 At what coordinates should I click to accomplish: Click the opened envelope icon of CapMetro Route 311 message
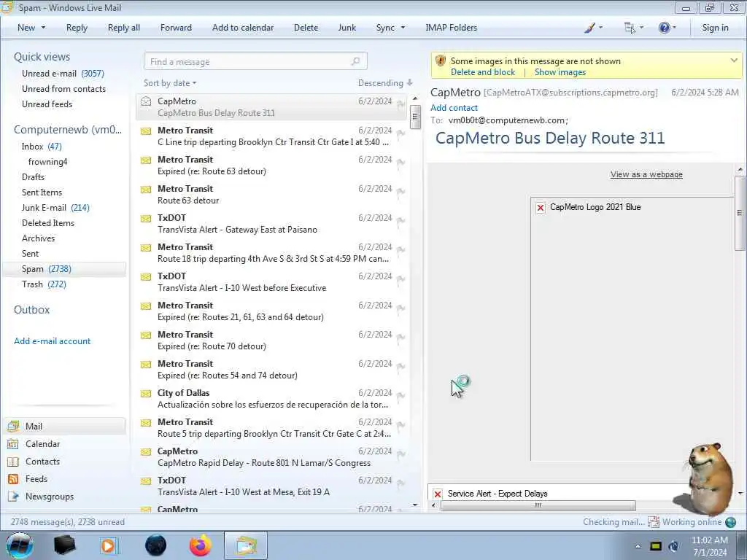(146, 101)
